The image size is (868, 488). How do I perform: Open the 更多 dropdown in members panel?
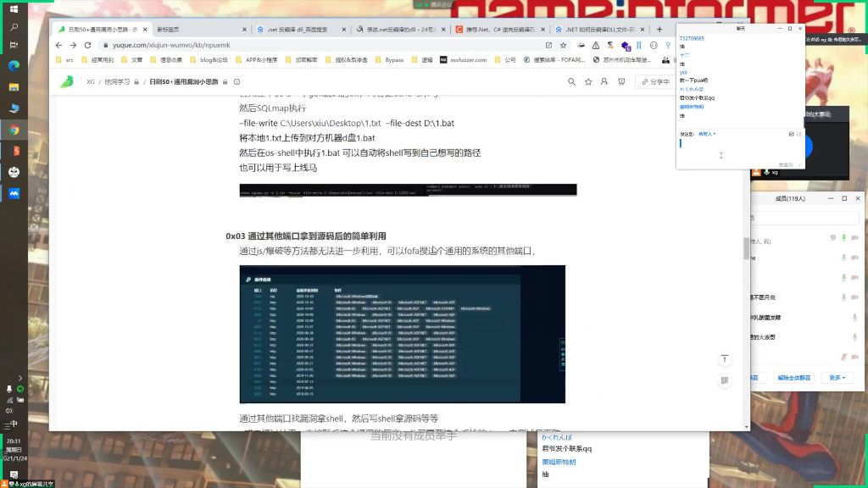point(837,377)
